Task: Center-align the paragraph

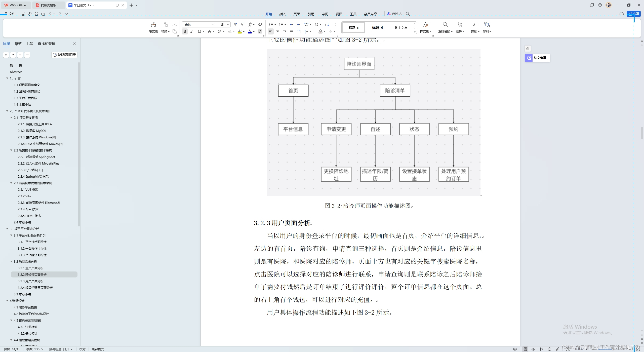Action: coord(277,31)
